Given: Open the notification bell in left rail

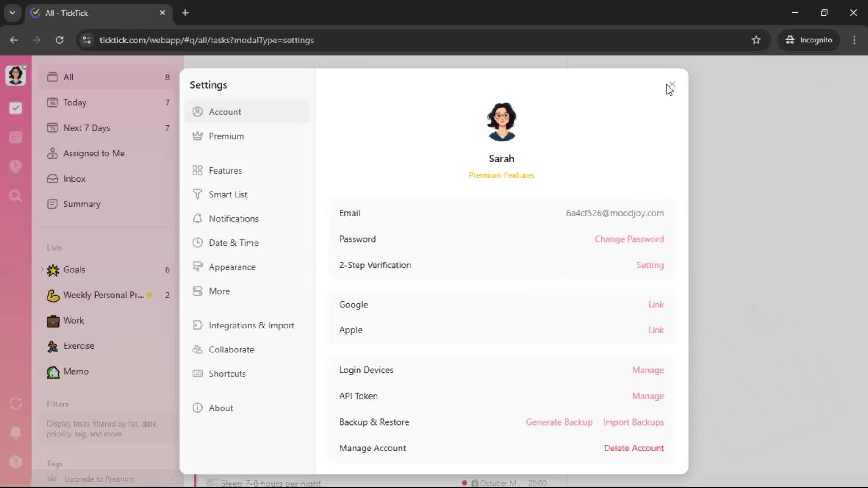Looking at the screenshot, I should (15, 433).
